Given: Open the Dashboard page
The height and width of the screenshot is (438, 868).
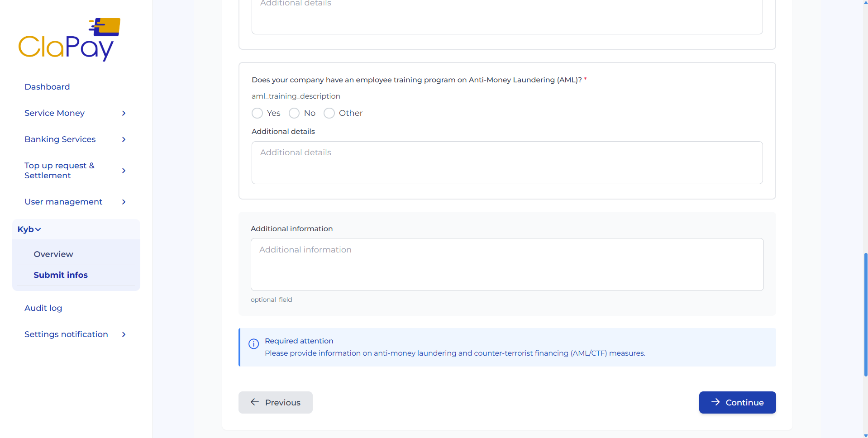Looking at the screenshot, I should 47,86.
